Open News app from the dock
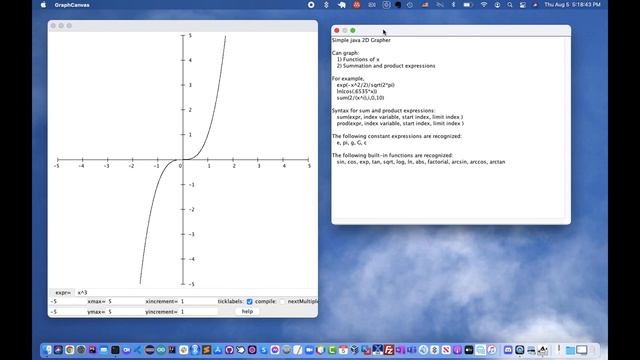This screenshot has width=640, height=360. [x=446, y=350]
